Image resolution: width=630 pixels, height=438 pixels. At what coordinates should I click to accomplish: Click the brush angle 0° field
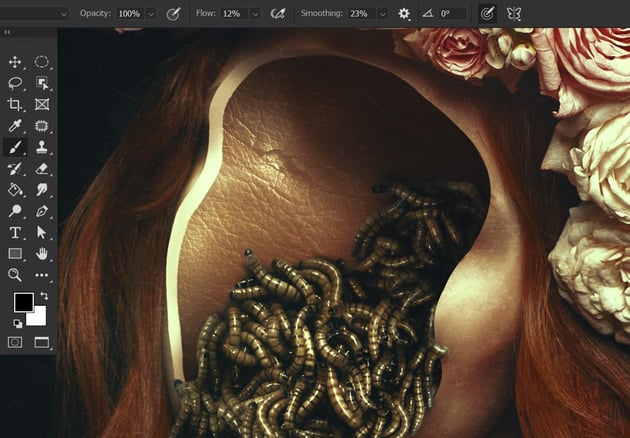[x=453, y=14]
